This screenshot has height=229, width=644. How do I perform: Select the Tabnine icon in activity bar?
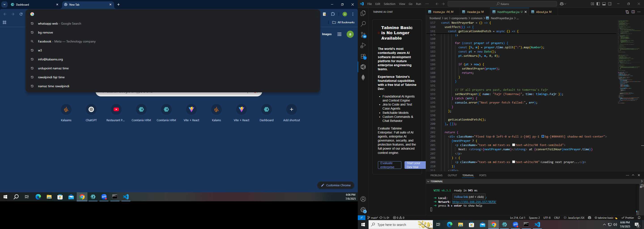pyautogui.click(x=363, y=67)
